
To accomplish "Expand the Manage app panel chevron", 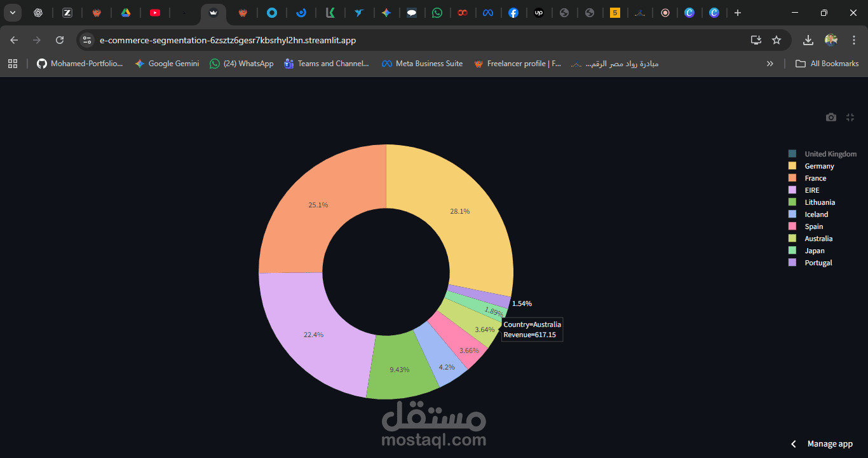I will 793,444.
